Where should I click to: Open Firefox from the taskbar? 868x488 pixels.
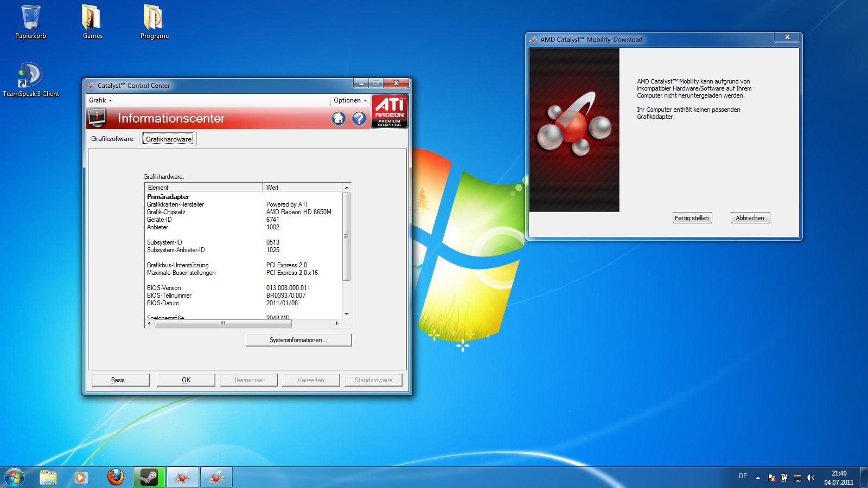115,477
